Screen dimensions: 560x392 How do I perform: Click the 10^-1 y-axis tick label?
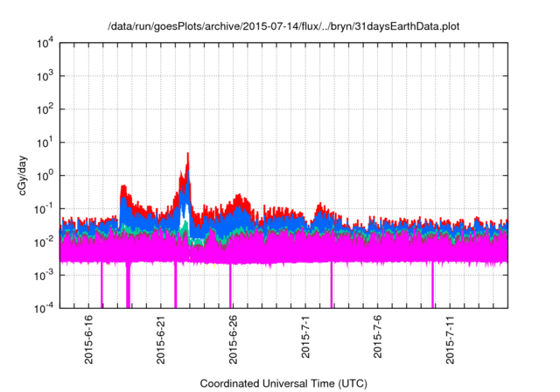click(45, 208)
